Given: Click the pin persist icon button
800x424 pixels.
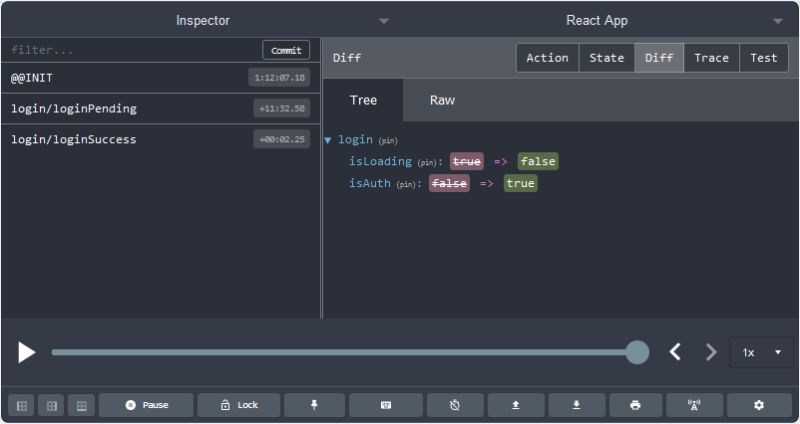Looking at the screenshot, I should click(x=314, y=405).
